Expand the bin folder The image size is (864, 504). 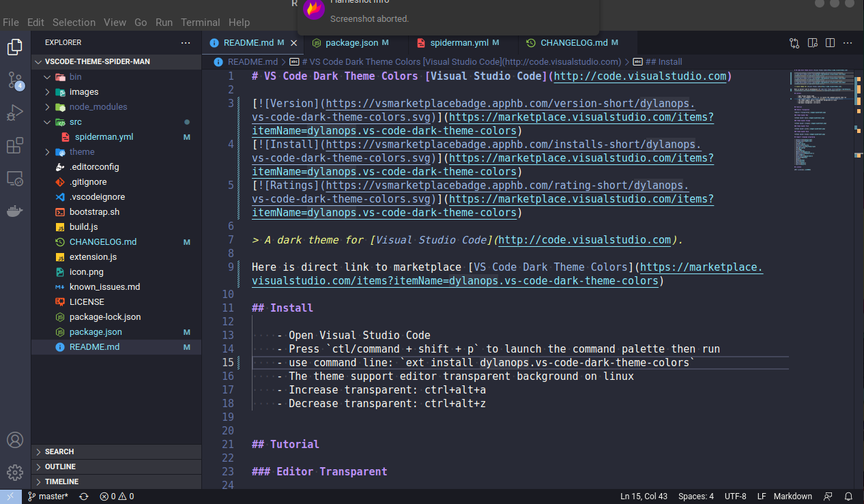click(x=116, y=77)
